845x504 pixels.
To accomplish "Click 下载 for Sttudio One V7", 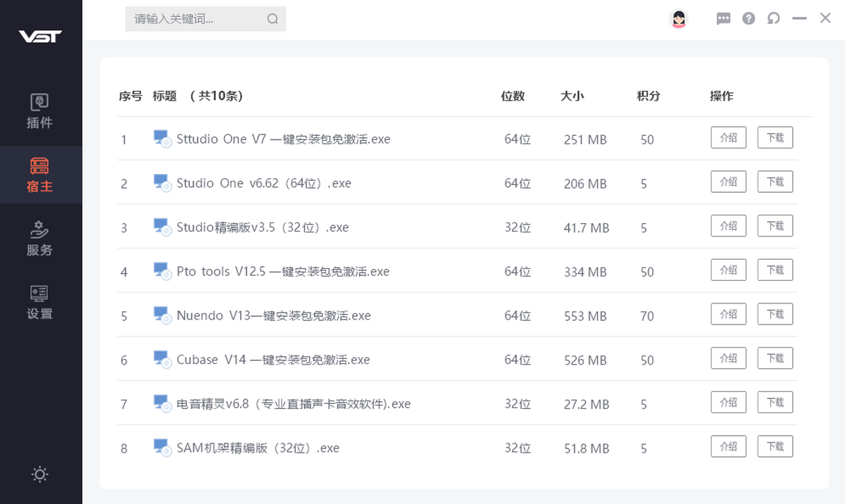I will click(775, 138).
